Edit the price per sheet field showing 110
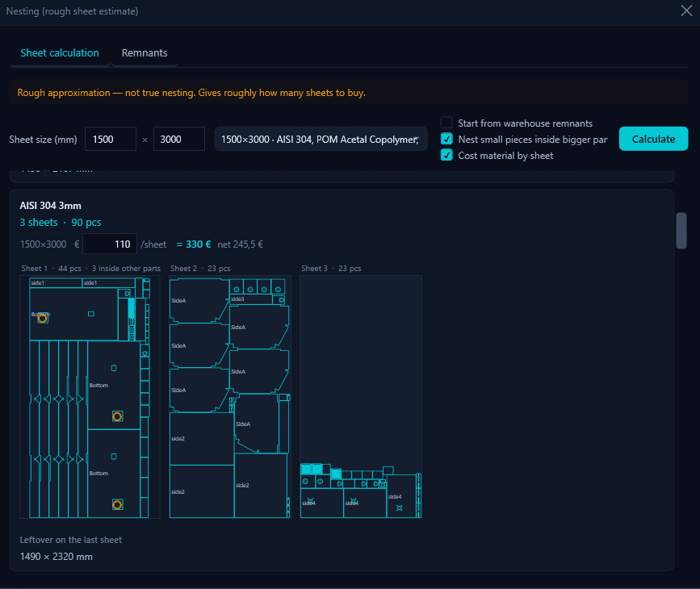700x589 pixels. 109,244
